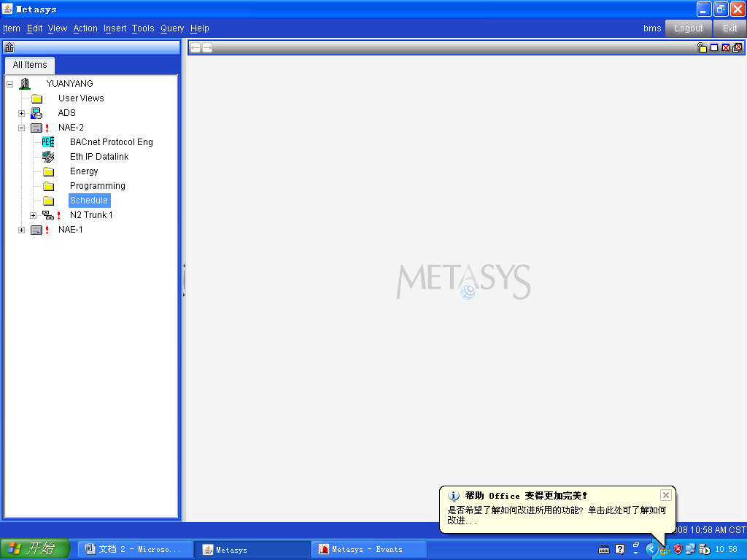Viewport: 747px width, 560px height.
Task: Select the Energy folder in tree
Action: (x=84, y=171)
